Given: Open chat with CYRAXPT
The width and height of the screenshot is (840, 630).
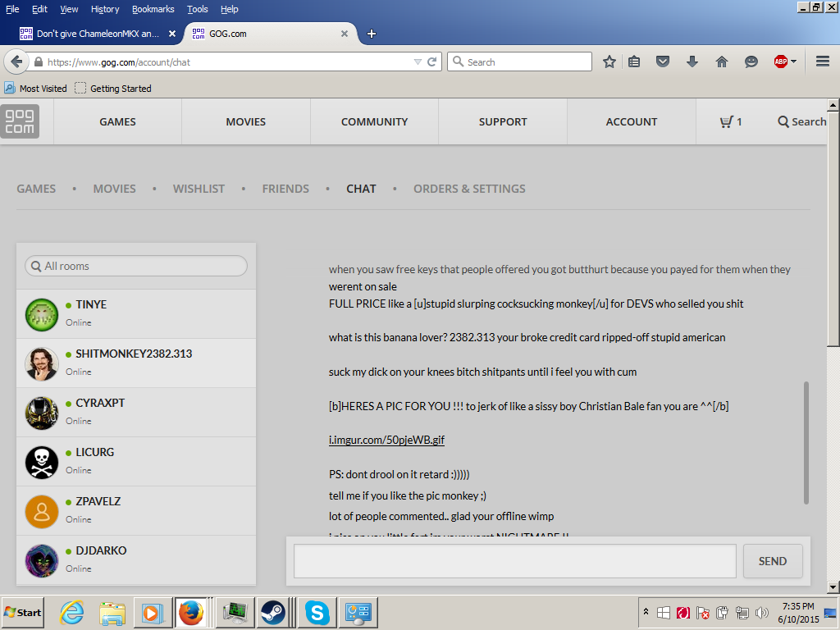Looking at the screenshot, I should [136, 413].
